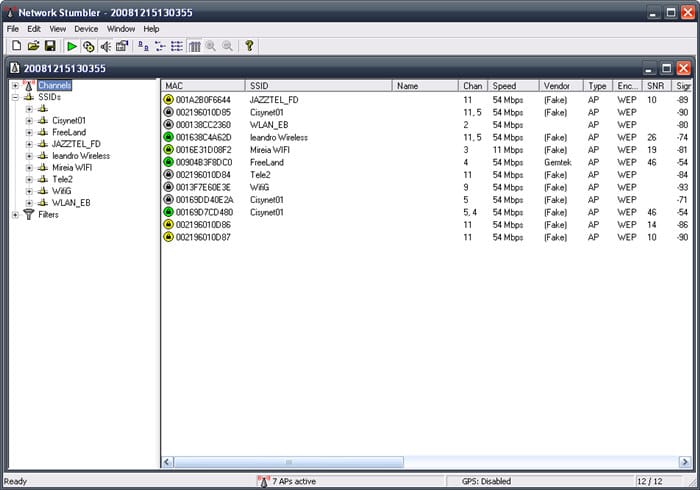
Task: Click the Open file toolbar icon
Action: (x=33, y=46)
